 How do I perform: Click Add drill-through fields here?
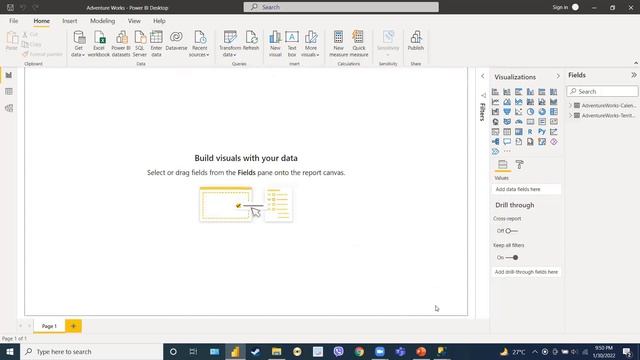point(526,272)
